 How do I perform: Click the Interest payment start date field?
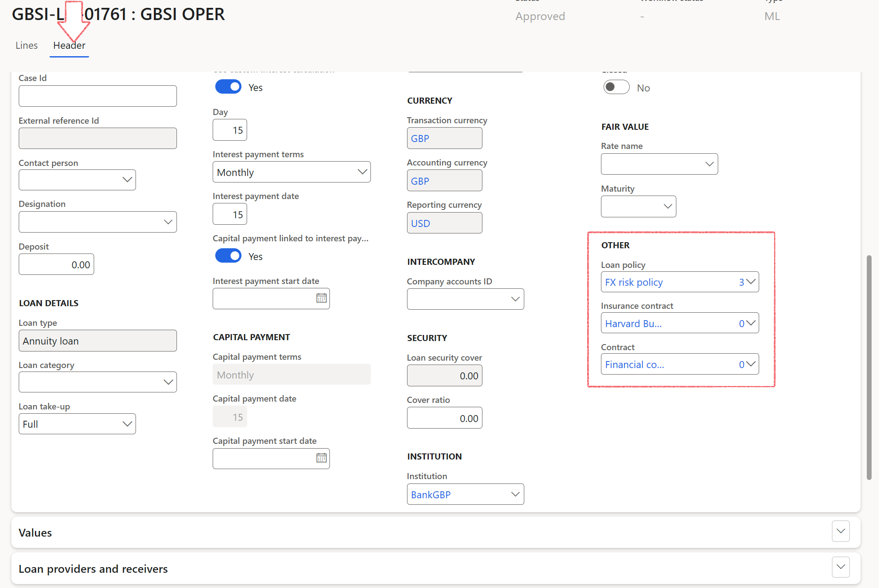point(271,299)
